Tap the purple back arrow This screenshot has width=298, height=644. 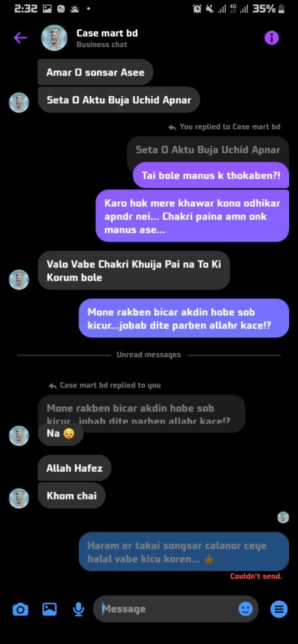[19, 38]
